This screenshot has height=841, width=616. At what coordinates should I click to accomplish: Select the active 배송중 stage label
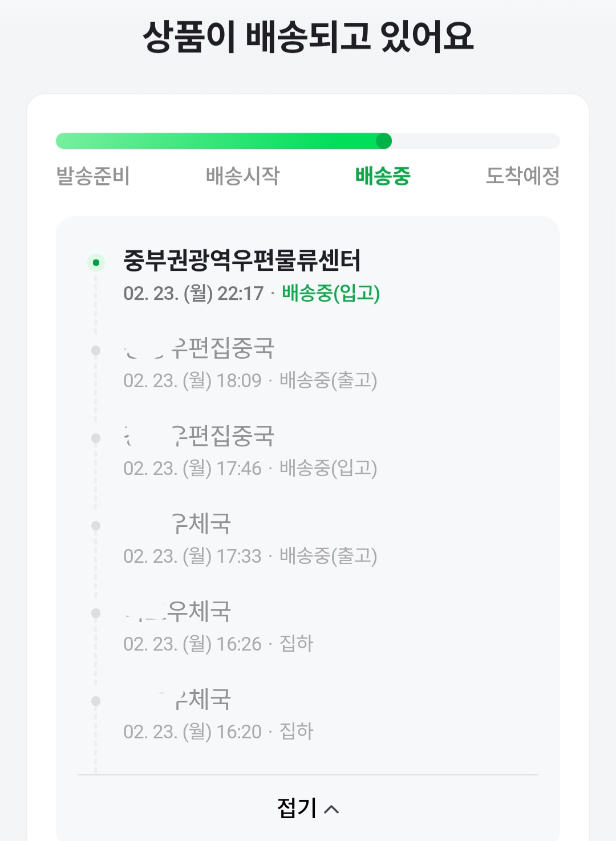pos(383,176)
